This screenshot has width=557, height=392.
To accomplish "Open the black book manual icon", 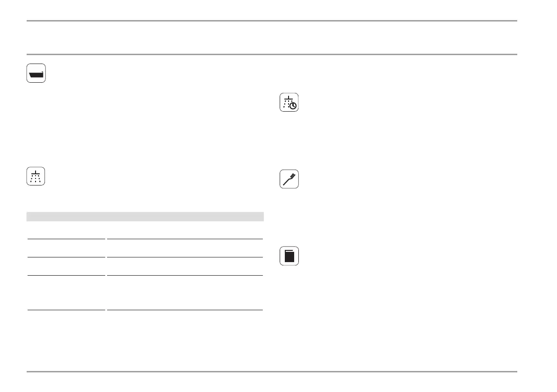I will tap(289, 256).
